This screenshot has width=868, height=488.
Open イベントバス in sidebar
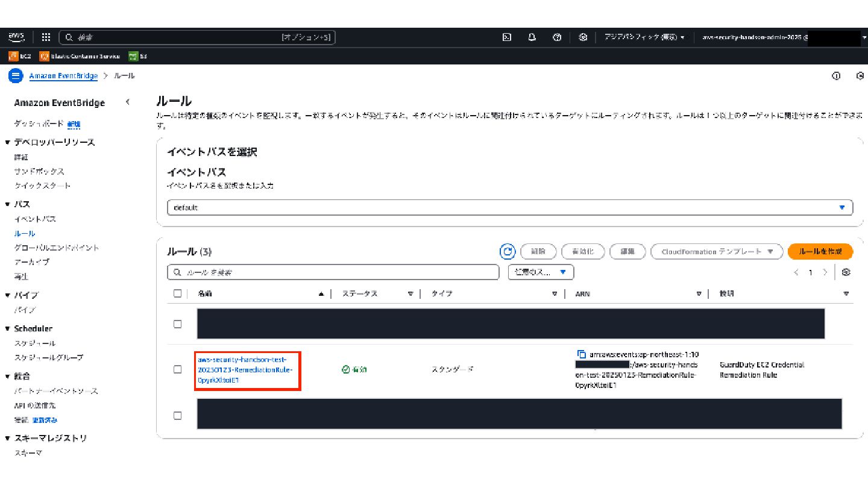pyautogui.click(x=35, y=219)
